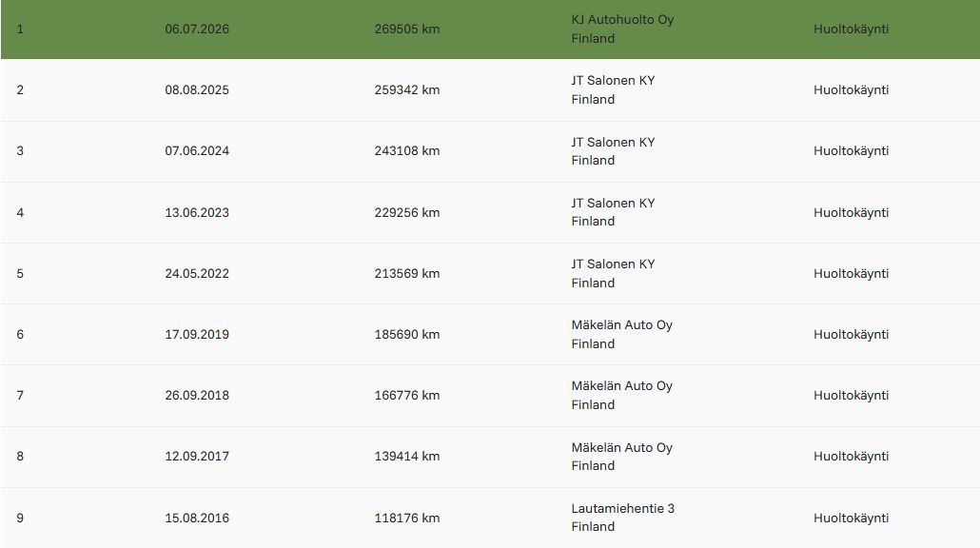Select the highlighted row dated 06.07.2026
980x548 pixels.
click(490, 29)
